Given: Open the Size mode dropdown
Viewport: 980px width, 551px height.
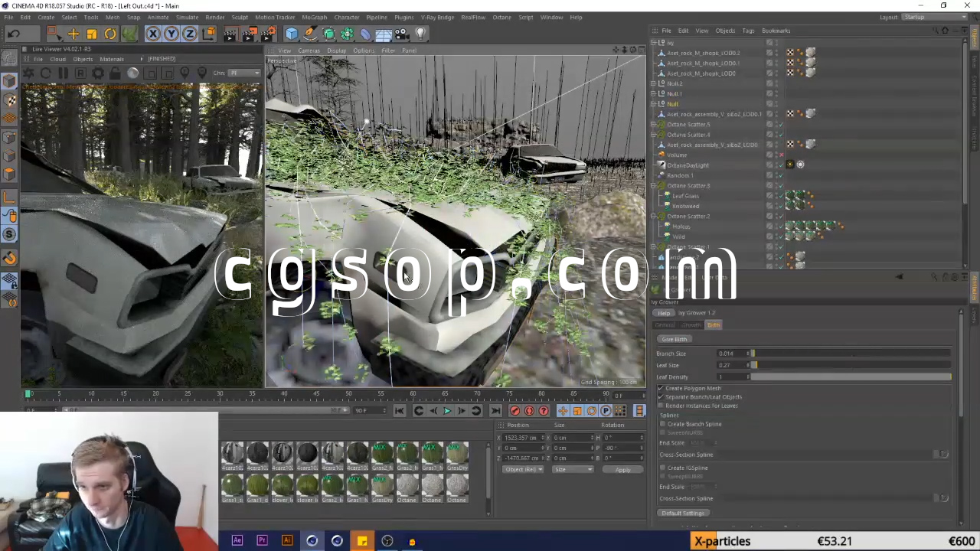Looking at the screenshot, I should 572,469.
